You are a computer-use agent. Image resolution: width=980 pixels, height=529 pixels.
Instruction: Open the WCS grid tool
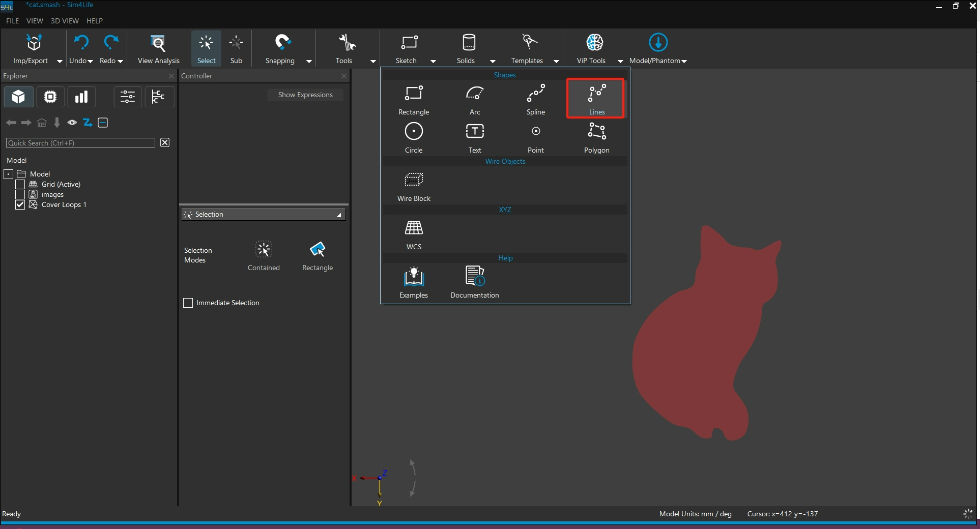[x=413, y=233]
